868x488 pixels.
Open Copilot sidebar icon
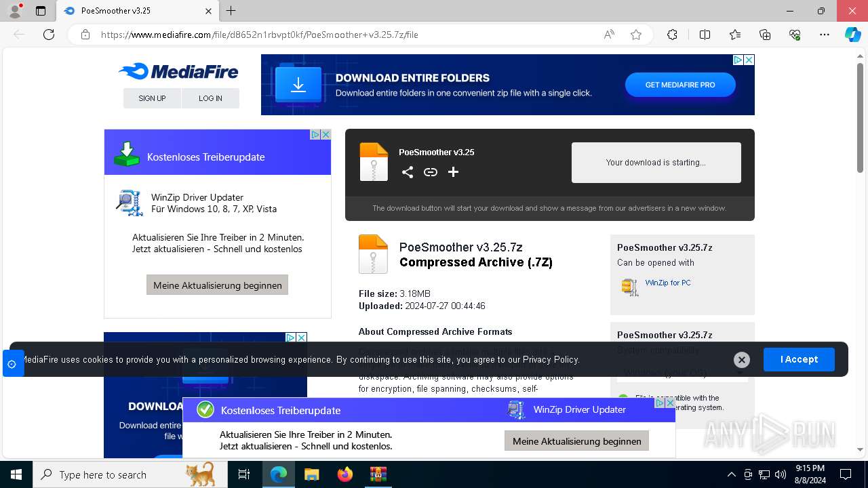tap(853, 35)
